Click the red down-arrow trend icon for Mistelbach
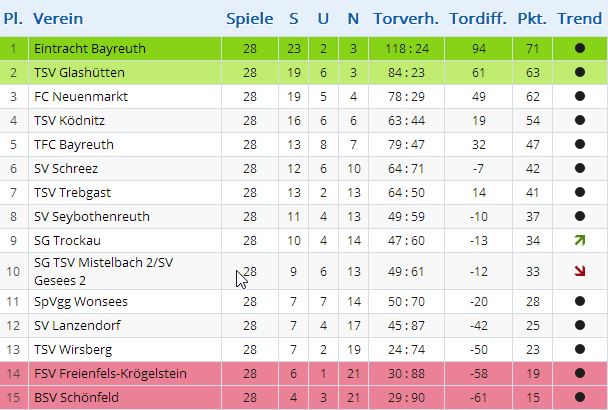Screen dimensions: 608x410 tap(580, 270)
